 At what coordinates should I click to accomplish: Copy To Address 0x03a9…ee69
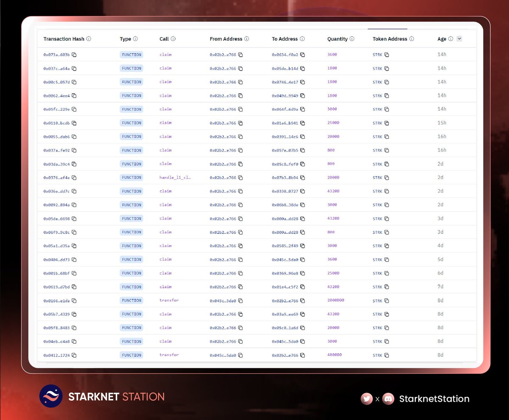click(303, 314)
